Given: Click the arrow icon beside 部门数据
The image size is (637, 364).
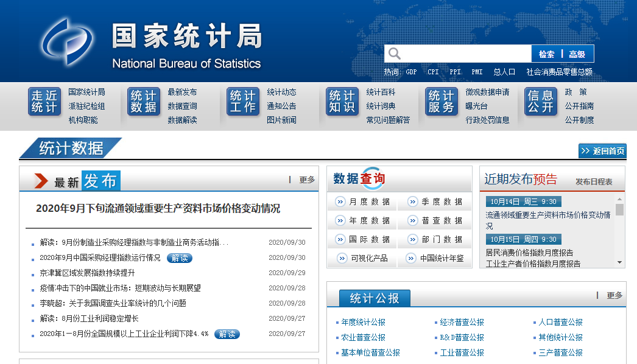Looking at the screenshot, I should coord(413,239).
